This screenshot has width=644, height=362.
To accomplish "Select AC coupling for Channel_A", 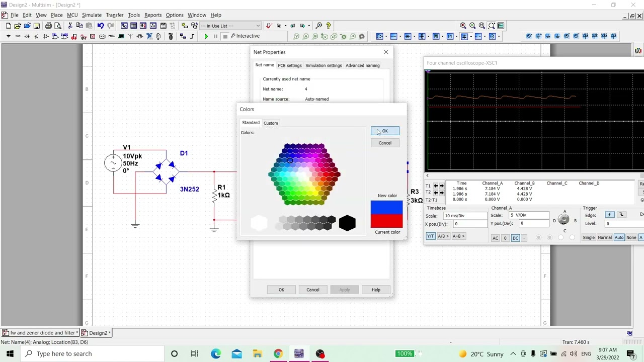I will point(496,238).
